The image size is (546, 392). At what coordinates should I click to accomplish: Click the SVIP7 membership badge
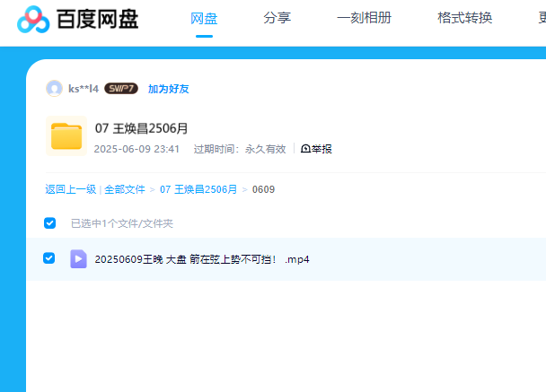(121, 89)
